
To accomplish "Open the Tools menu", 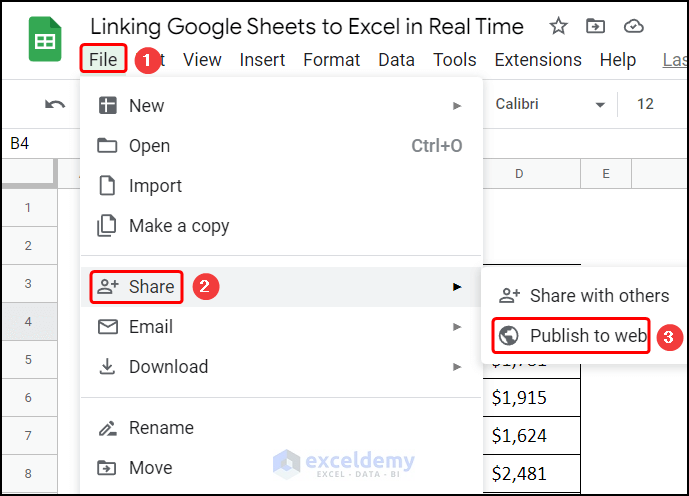I will pos(455,59).
